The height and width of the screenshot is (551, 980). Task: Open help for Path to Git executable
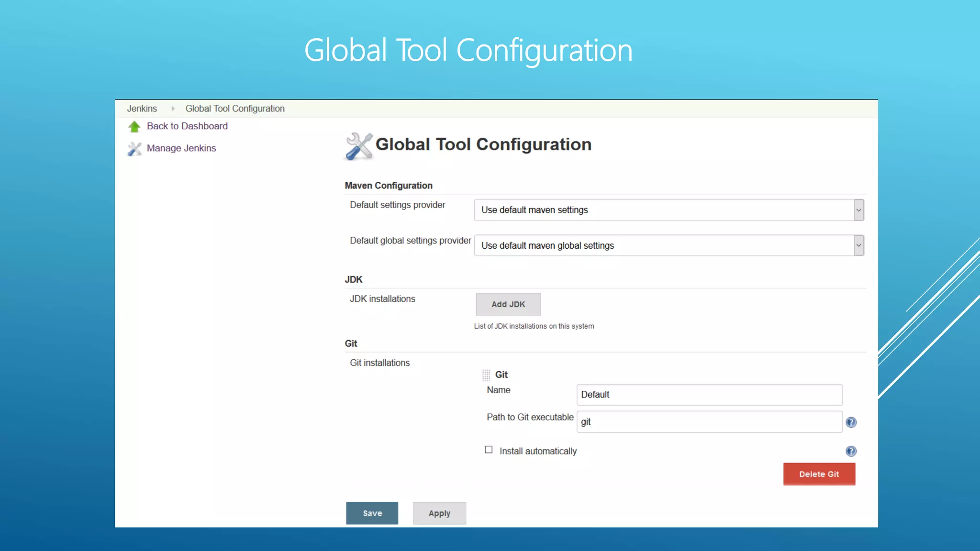pyautogui.click(x=851, y=422)
